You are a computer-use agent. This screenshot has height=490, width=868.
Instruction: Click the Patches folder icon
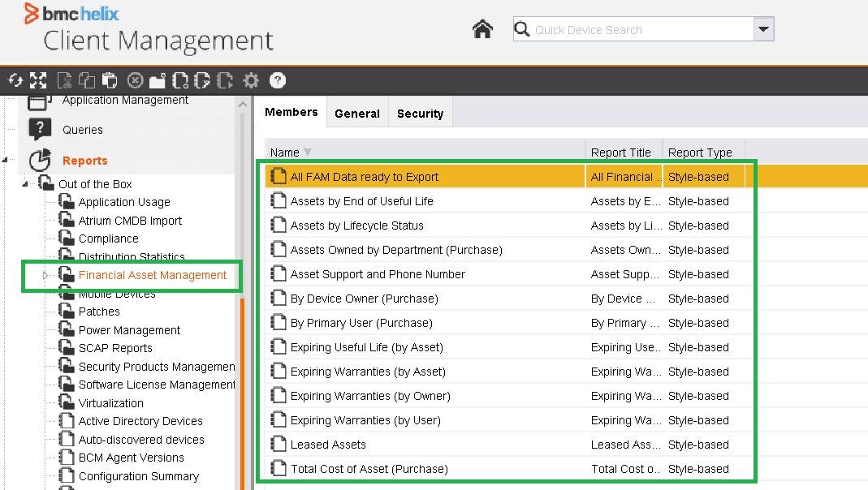tap(67, 311)
